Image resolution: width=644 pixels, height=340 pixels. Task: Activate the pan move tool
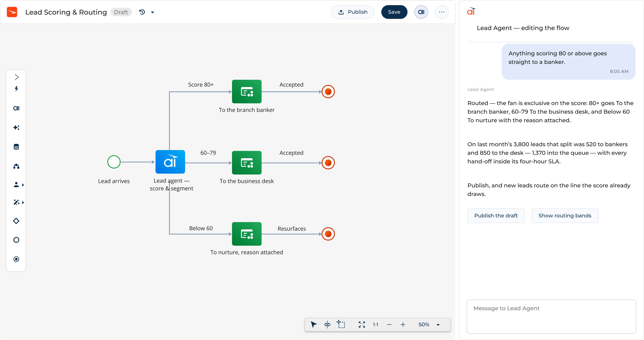click(x=327, y=325)
